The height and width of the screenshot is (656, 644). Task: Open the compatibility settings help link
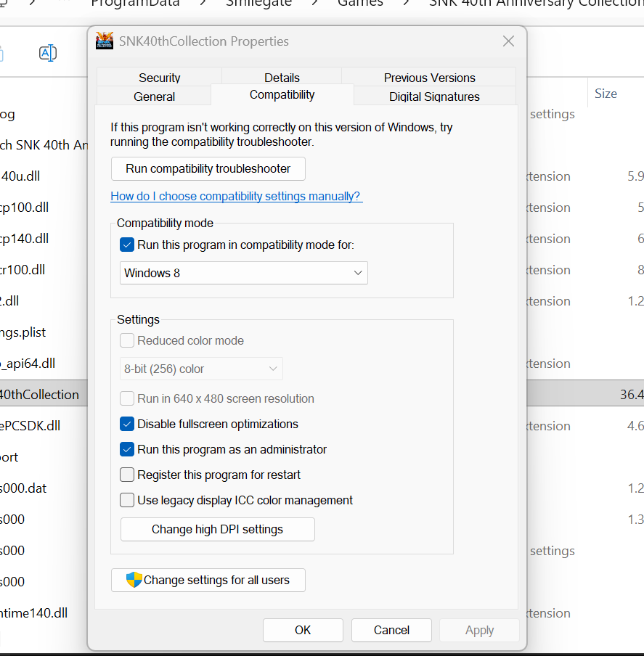click(x=236, y=196)
